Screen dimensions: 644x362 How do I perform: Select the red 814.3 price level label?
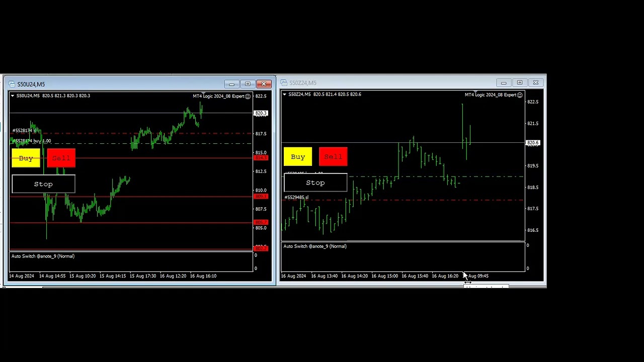click(261, 158)
